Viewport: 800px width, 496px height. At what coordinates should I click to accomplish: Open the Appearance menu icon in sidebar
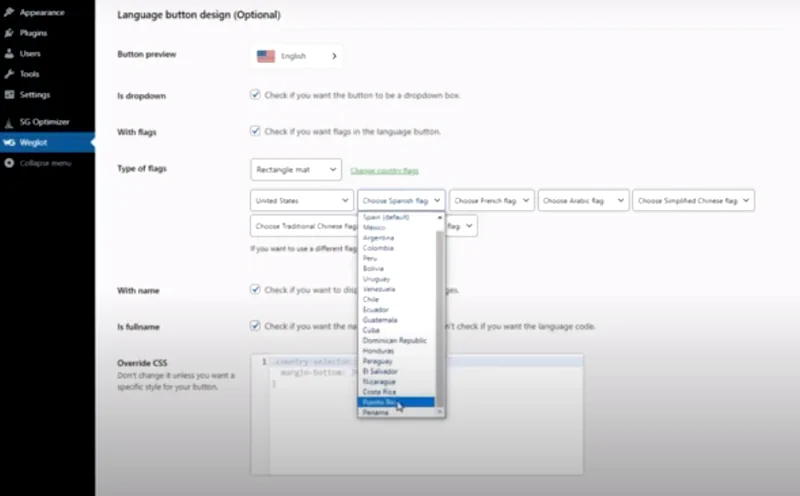[9, 12]
